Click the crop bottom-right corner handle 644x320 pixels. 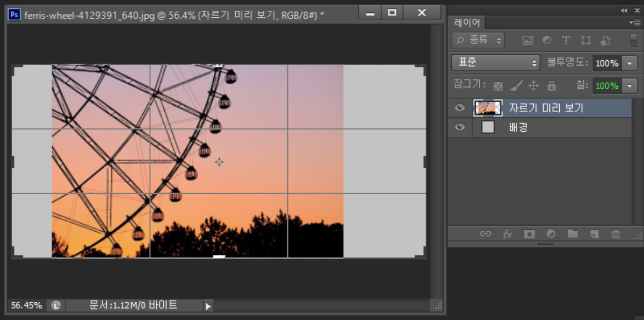click(420, 252)
